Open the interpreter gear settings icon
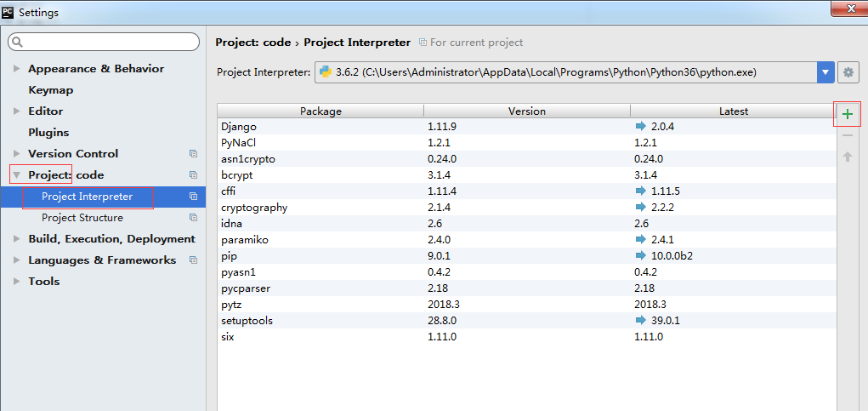The height and width of the screenshot is (411, 868). tap(848, 72)
